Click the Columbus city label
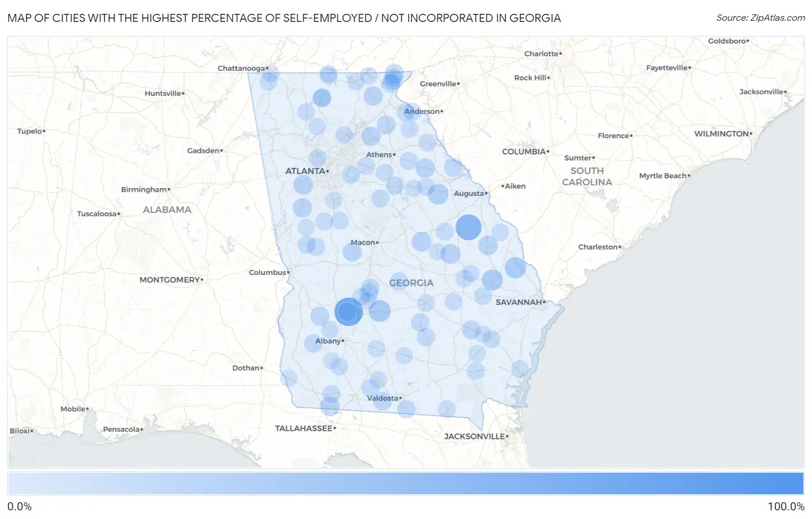The width and height of the screenshot is (812, 519). tap(268, 272)
